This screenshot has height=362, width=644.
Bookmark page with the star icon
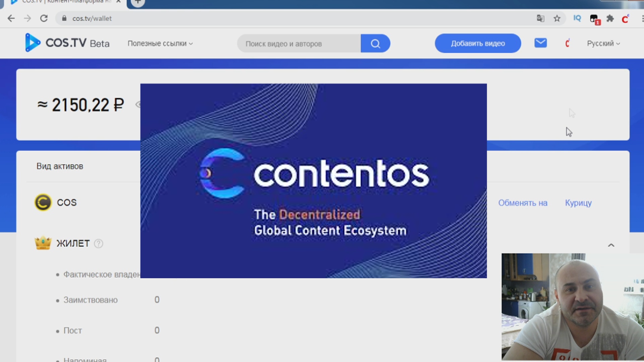[557, 18]
